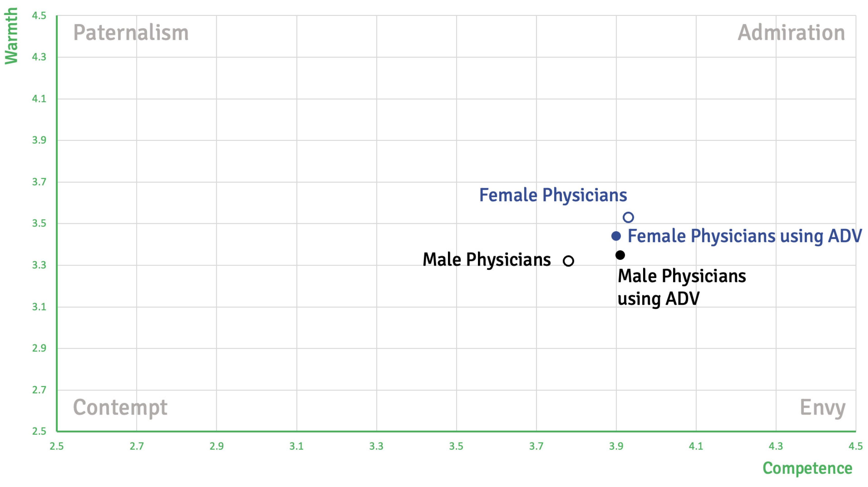868x487 pixels.
Task: Click the hollow blue Female Physicians marker
Action: [628, 217]
